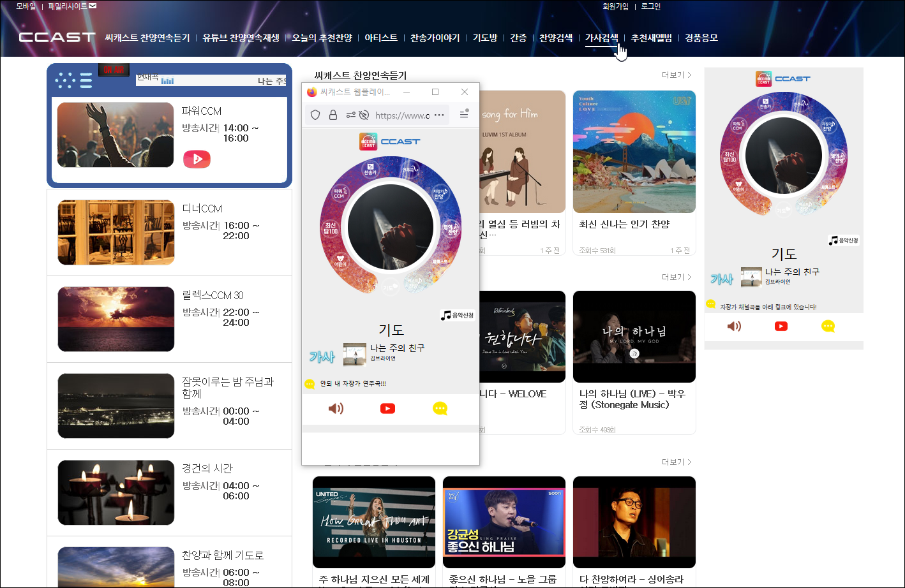Open 씨캐스트 찬양연속듣기 menu
This screenshot has width=905, height=588.
pyautogui.click(x=147, y=38)
